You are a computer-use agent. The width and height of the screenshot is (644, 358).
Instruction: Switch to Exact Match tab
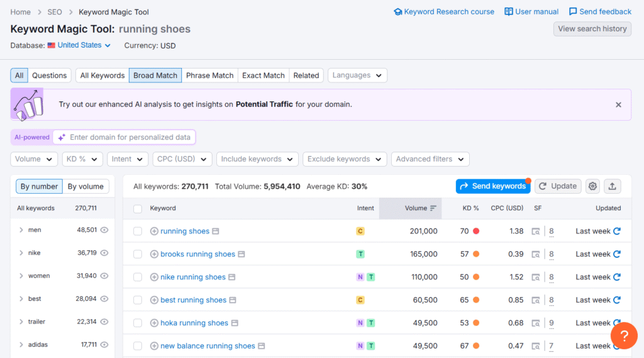tap(264, 76)
